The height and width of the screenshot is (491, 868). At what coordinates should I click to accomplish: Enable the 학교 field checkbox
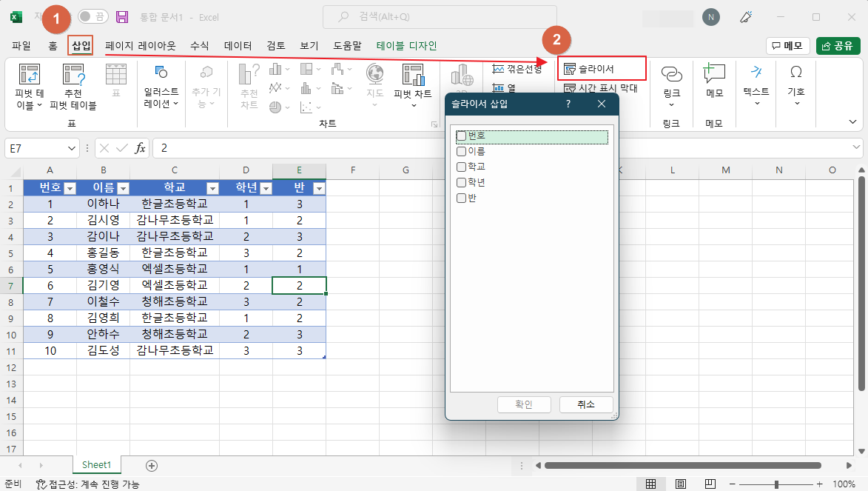pyautogui.click(x=461, y=166)
